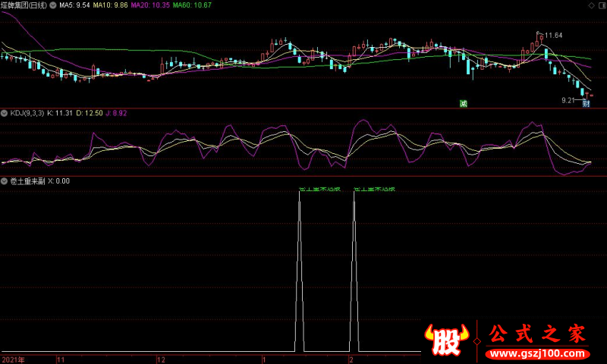Click the 公式之家 logo text

[537, 334]
